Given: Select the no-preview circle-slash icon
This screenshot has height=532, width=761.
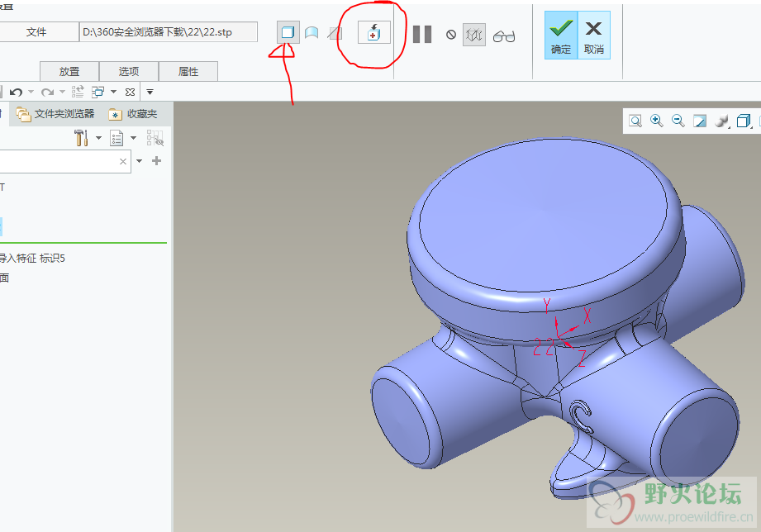Looking at the screenshot, I should 451,35.
